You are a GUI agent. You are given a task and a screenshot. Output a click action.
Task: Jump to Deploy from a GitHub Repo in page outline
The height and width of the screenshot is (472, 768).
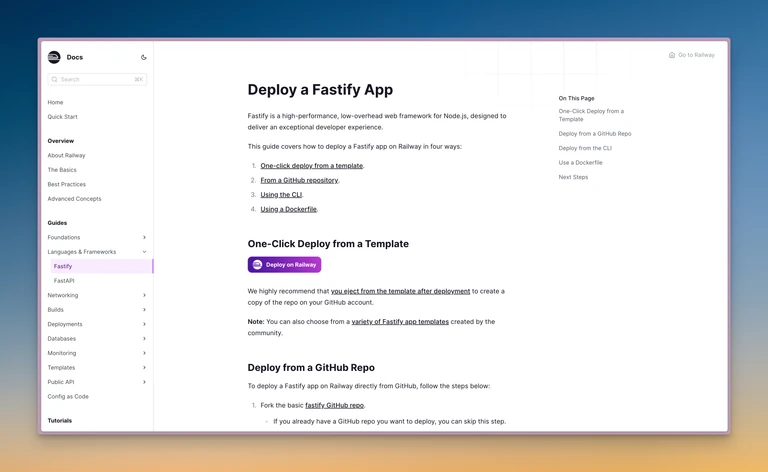click(x=595, y=133)
